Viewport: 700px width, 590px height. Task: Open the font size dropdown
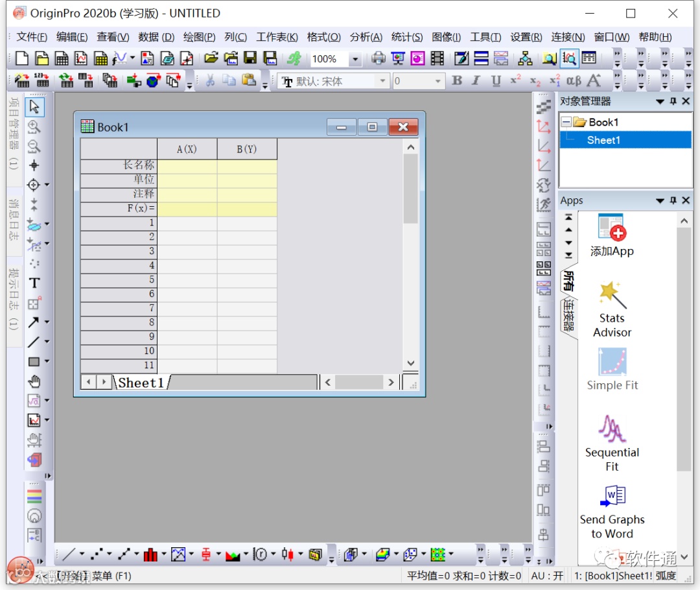click(438, 81)
